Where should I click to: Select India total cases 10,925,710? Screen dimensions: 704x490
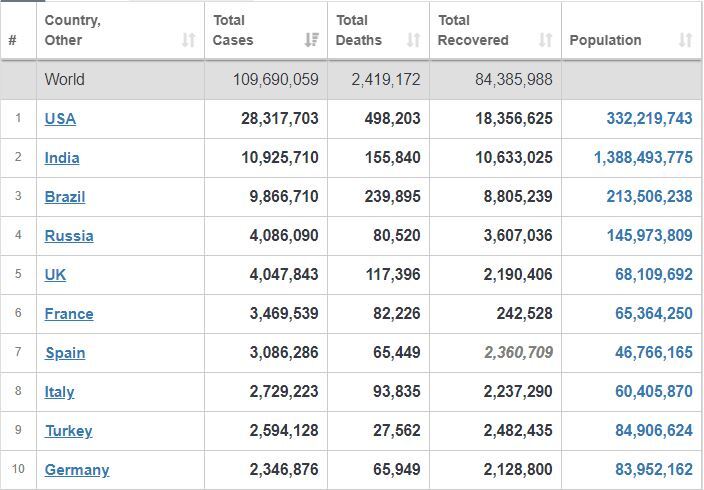[x=280, y=158]
